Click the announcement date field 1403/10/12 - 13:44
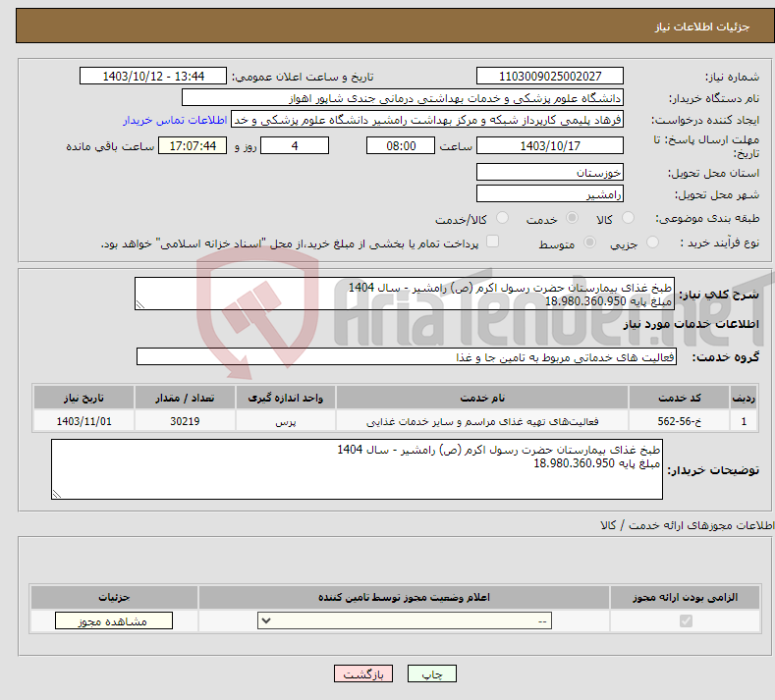Image resolution: width=775 pixels, height=700 pixels. 153,76
